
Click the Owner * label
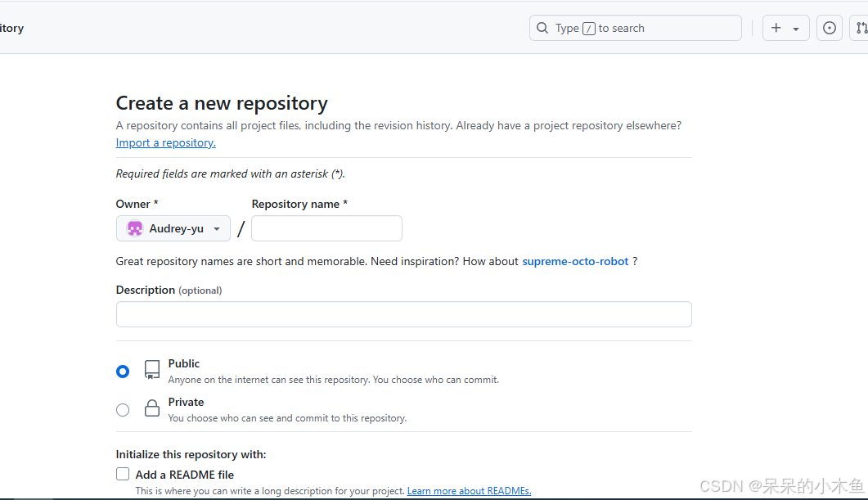coord(137,204)
